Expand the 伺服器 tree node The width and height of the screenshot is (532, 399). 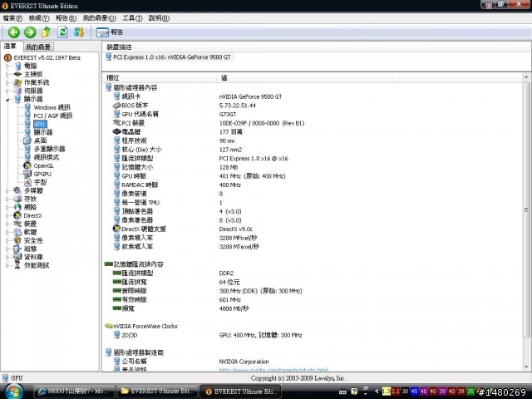tap(7, 91)
